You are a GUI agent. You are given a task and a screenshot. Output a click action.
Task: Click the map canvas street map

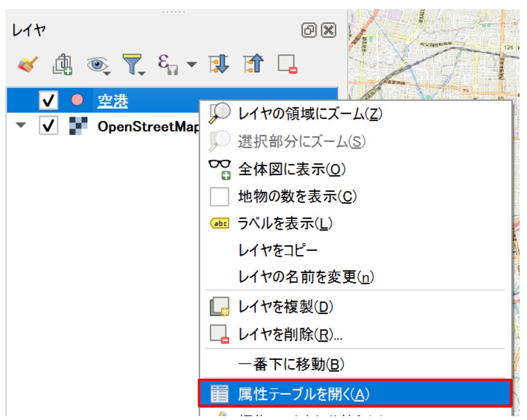[434, 54]
